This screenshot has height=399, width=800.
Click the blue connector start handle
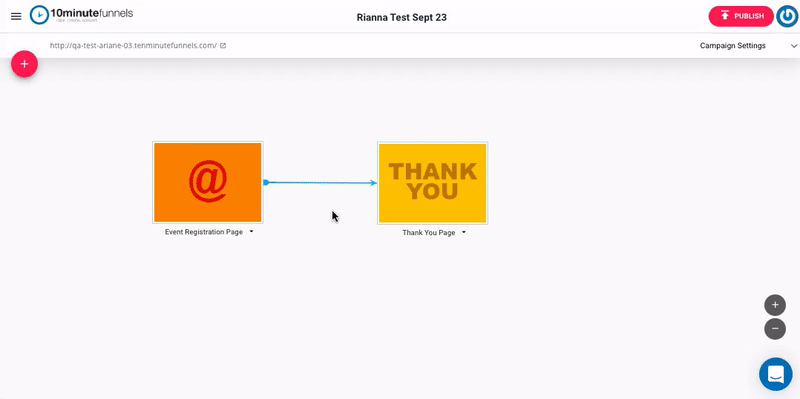266,182
